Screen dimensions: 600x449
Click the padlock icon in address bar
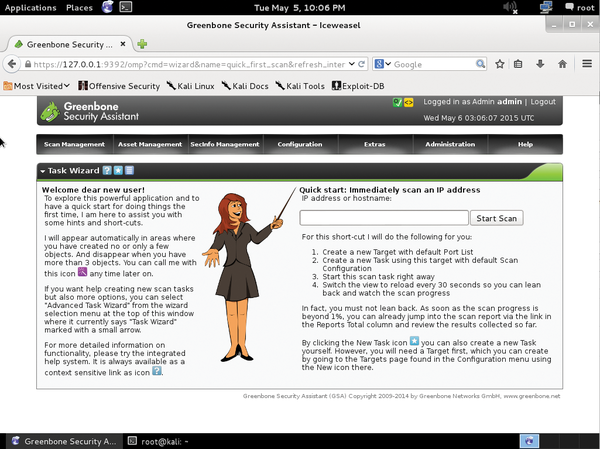coord(28,64)
